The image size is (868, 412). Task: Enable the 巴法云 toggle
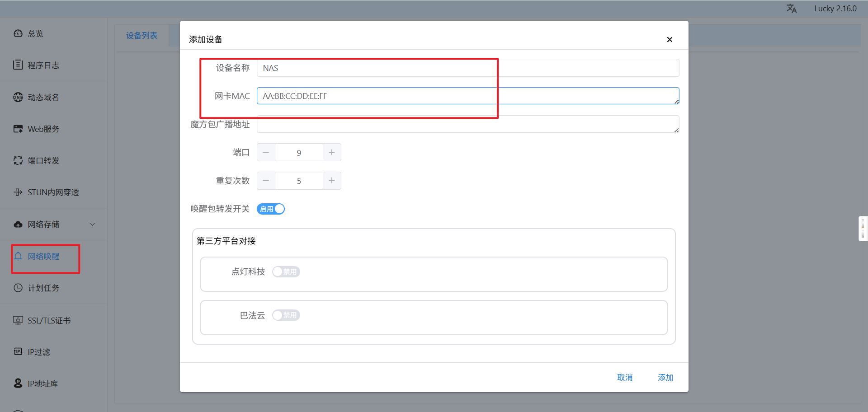(286, 315)
